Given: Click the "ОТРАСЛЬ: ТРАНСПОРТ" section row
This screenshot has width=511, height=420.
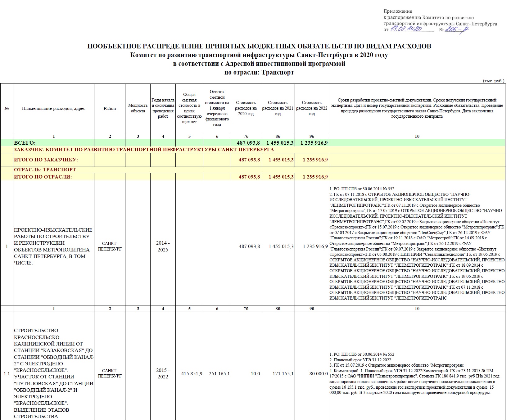Looking at the screenshot, I should (45, 170).
